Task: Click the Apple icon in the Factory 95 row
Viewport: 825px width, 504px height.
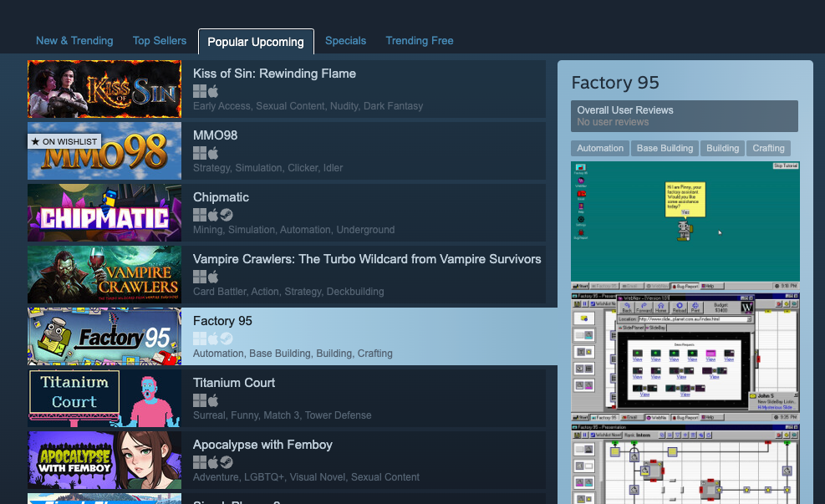Action: tap(213, 339)
